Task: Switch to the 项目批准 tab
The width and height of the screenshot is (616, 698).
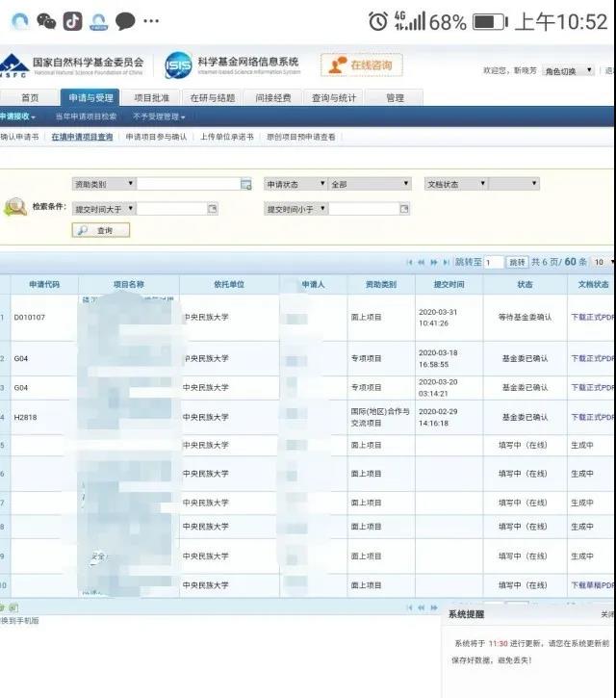Action: pos(151,97)
